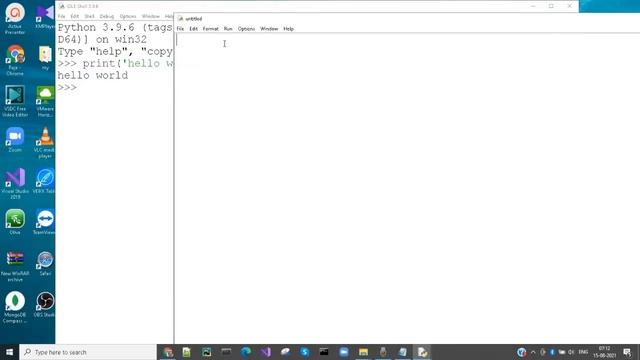This screenshot has width=640, height=360.
Task: Open Visual Studio from the taskbar
Action: click(x=266, y=352)
